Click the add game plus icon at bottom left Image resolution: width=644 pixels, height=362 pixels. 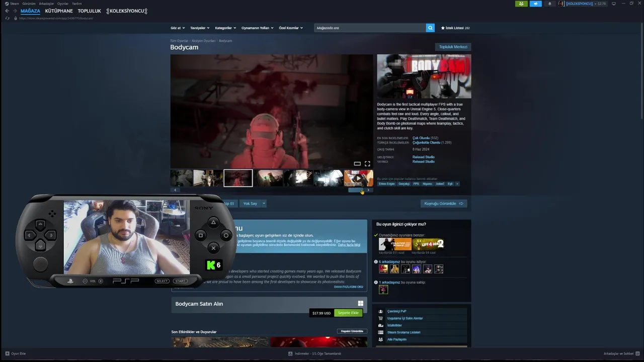[x=7, y=353]
